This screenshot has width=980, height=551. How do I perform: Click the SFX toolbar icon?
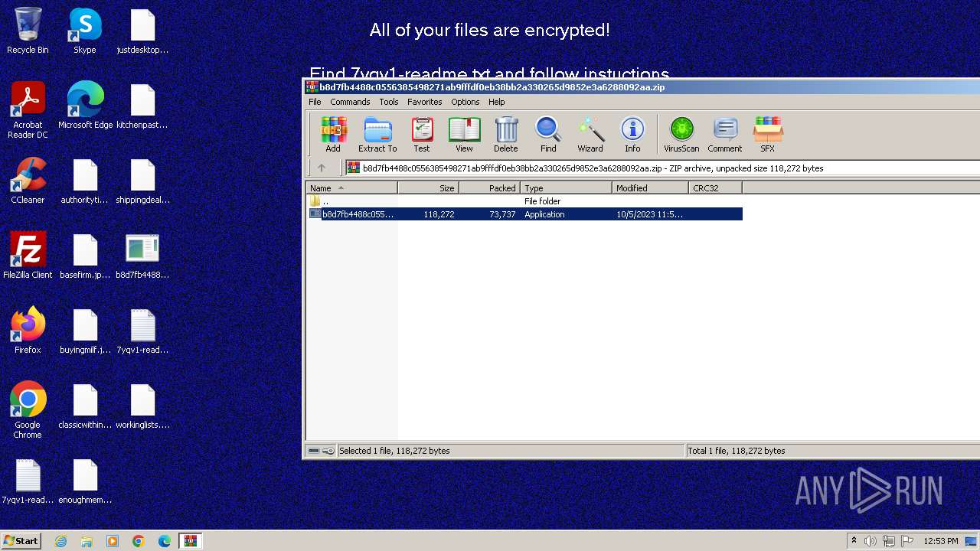click(767, 135)
